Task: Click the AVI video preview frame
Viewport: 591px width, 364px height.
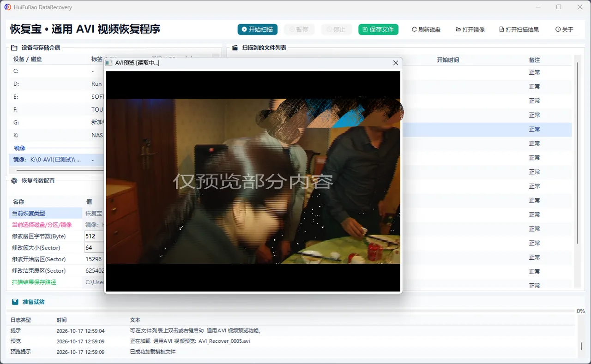Action: (x=253, y=181)
